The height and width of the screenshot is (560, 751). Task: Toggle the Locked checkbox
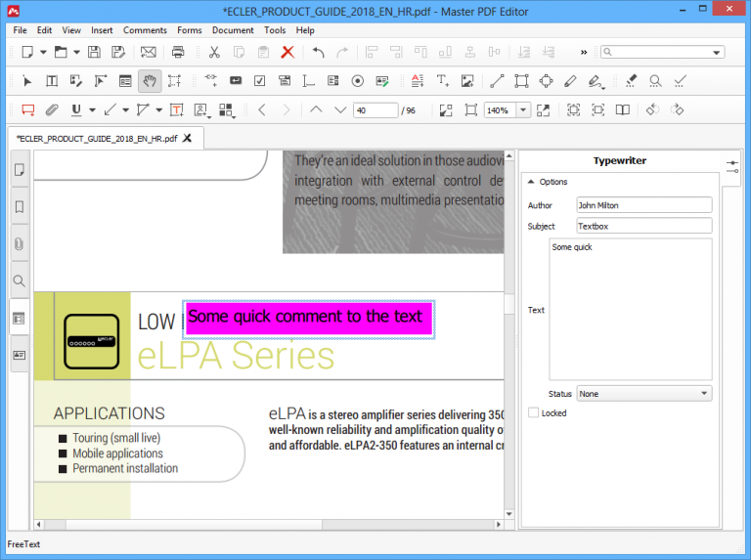click(533, 412)
